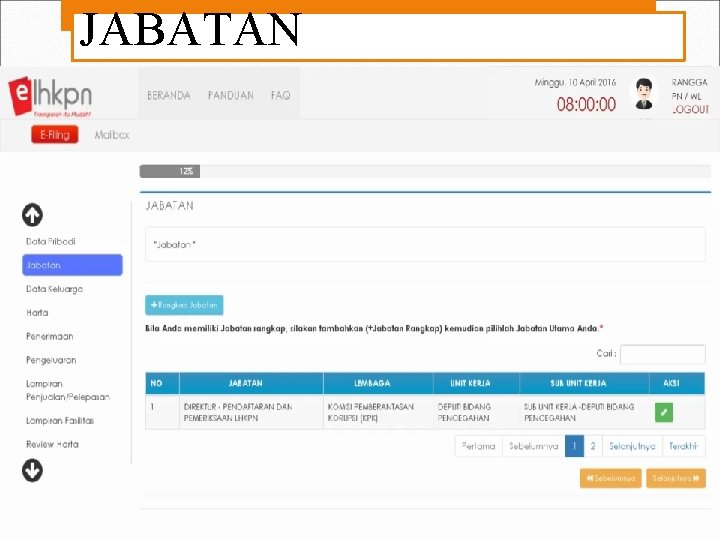Open the FAQ menu
This screenshot has width=720, height=540.
click(280, 95)
